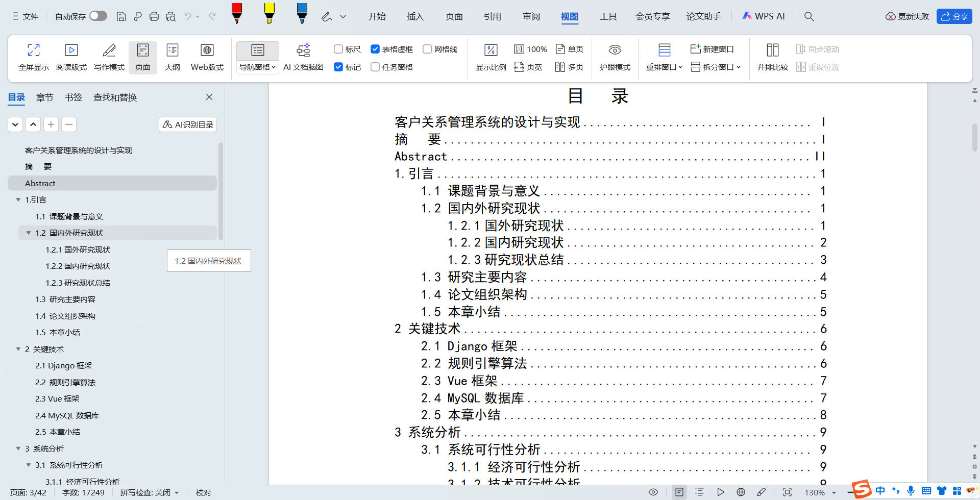Switch to Reading layout view

tap(71, 57)
